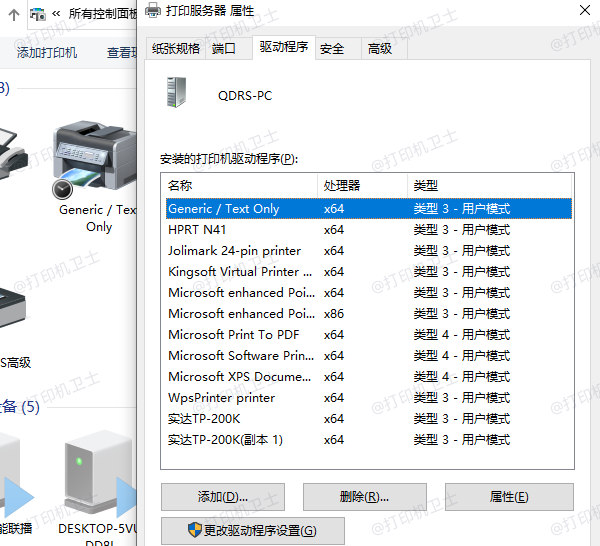Click the 属性(E) button
The height and width of the screenshot is (546, 600).
(508, 497)
